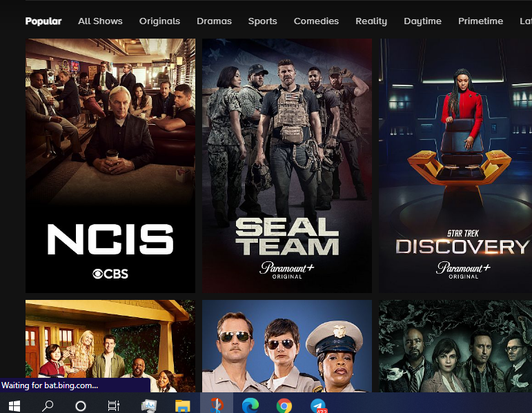Launch Microsoft Edge from the taskbar

tap(250, 405)
